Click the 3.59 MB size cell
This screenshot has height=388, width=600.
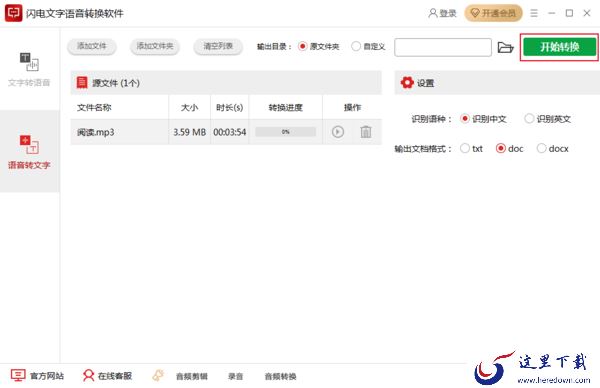click(189, 132)
